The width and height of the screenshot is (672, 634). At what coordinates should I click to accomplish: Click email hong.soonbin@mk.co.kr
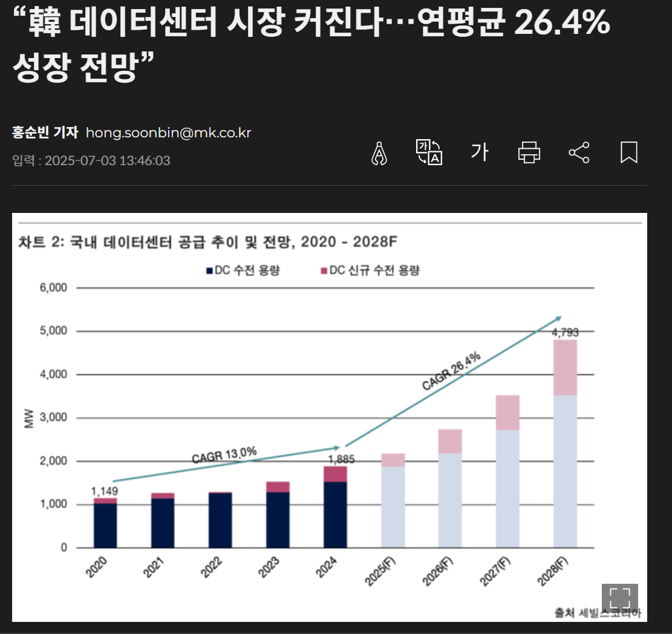(x=168, y=132)
